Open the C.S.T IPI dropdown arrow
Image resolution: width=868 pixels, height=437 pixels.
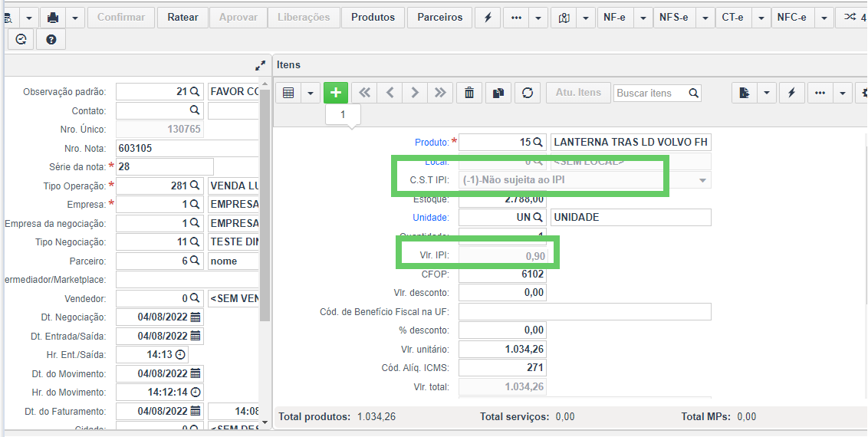click(702, 180)
